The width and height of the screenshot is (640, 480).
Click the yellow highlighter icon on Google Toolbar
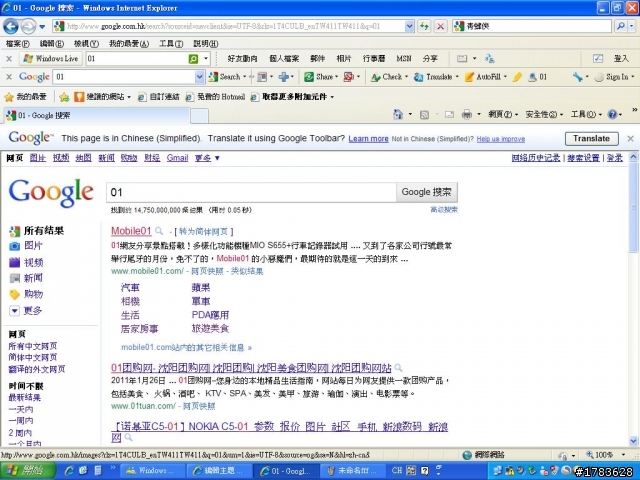(x=517, y=77)
